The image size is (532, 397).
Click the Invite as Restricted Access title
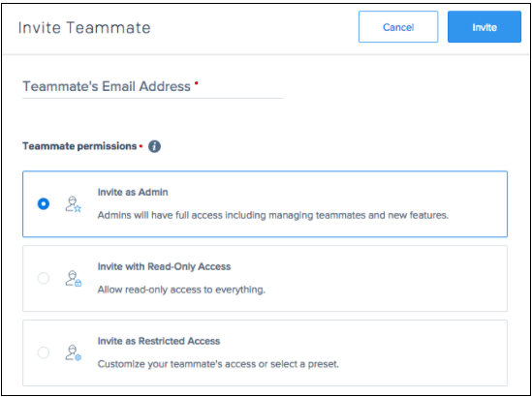(x=159, y=341)
